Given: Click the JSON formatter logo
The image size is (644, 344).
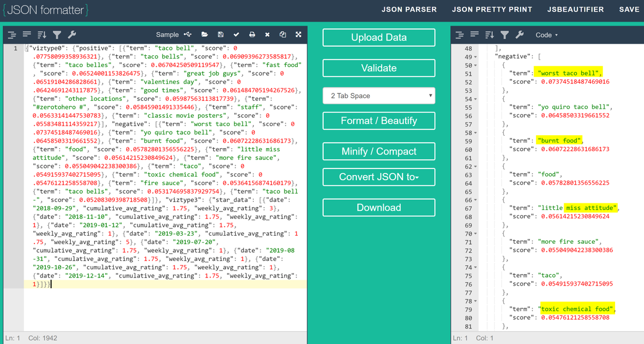Looking at the screenshot, I should [x=45, y=10].
